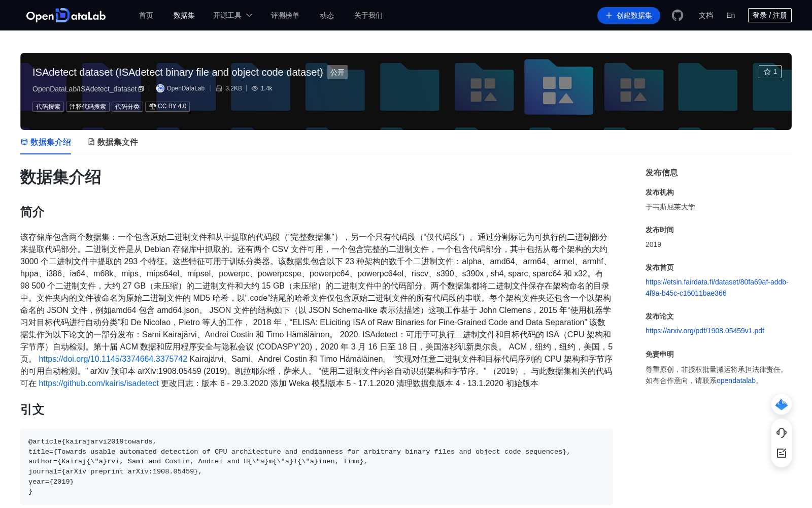Click the CC BY 4.0 license tag
Viewport: 812px width, 508px height.
pos(167,106)
